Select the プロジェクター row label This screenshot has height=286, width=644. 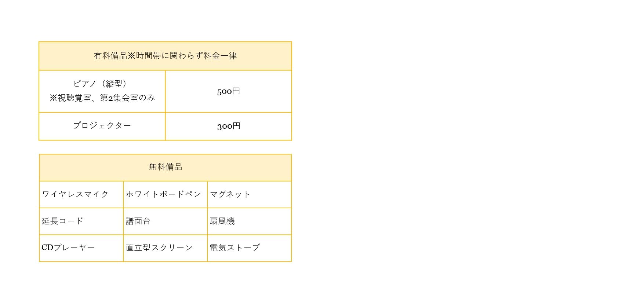tap(102, 126)
